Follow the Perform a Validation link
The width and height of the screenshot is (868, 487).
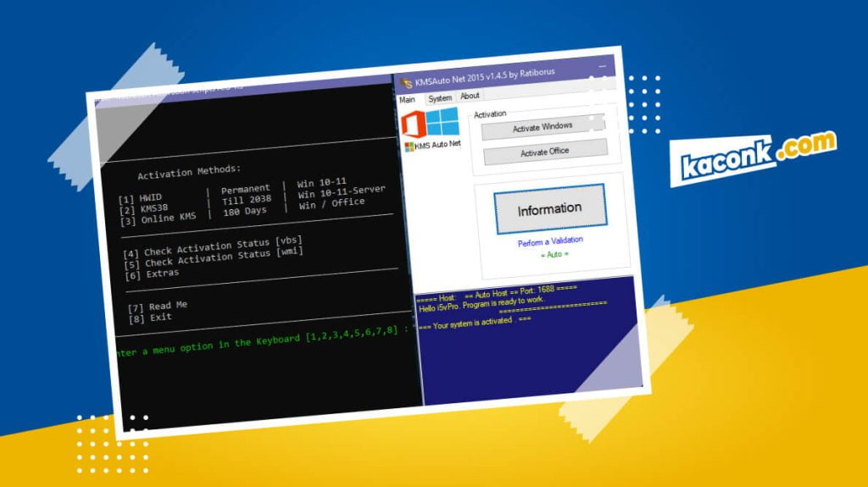[x=550, y=241]
